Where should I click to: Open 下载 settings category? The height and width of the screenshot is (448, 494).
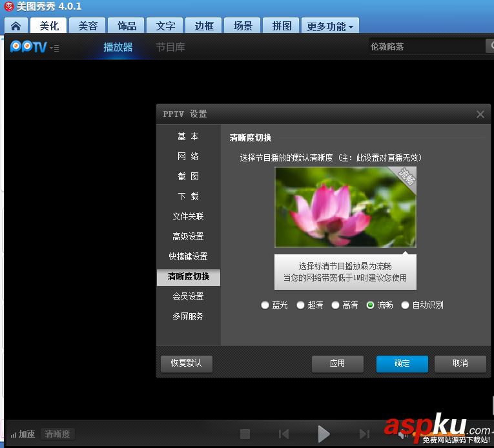[189, 196]
